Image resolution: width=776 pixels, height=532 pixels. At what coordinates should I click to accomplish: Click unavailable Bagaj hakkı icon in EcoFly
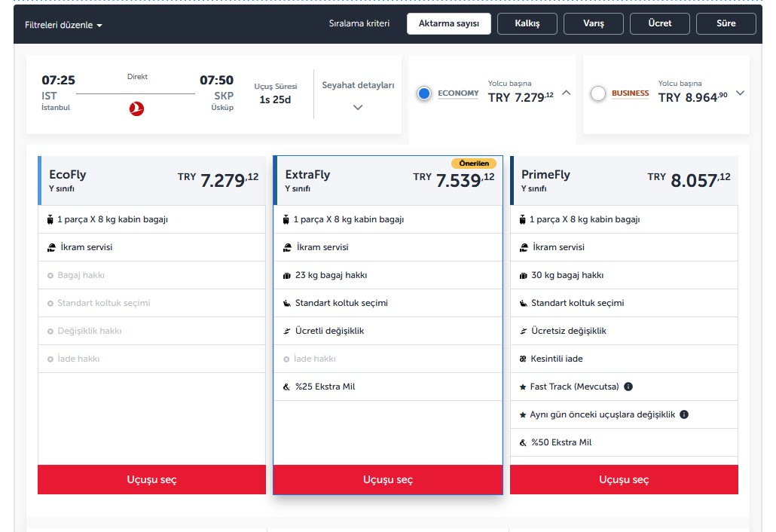[50, 276]
